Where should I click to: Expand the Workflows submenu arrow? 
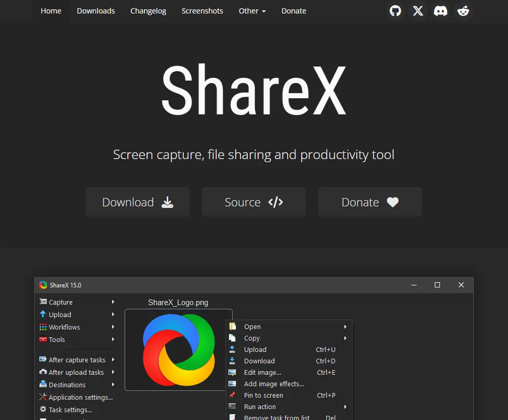click(x=113, y=326)
